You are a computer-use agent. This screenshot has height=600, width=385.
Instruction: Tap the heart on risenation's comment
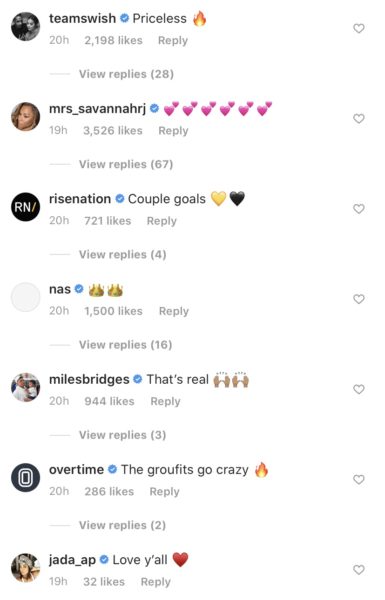pyautogui.click(x=359, y=209)
